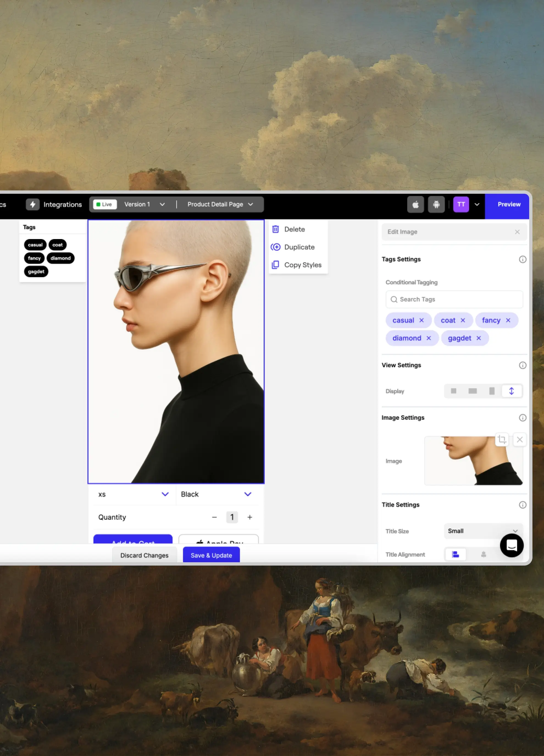The height and width of the screenshot is (756, 544).
Task: Click the Android platform icon
Action: [x=436, y=204]
